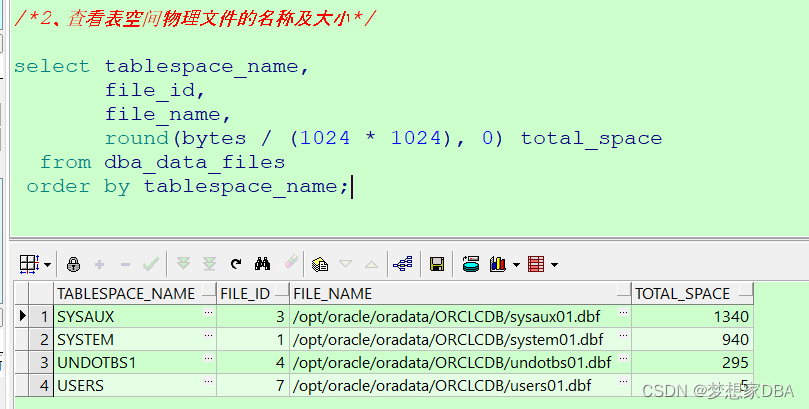Screen dimensions: 809x409
Task: Select the 940 total space cell
Action: point(692,339)
